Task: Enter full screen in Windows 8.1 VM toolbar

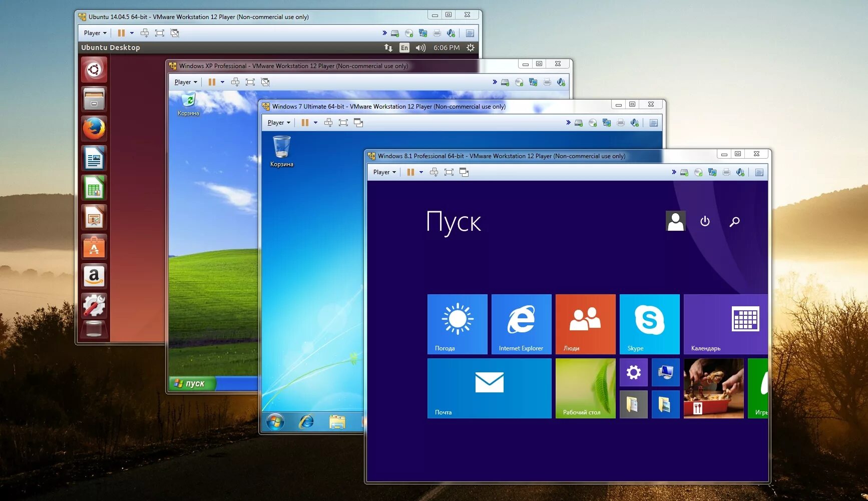Action: click(x=449, y=172)
